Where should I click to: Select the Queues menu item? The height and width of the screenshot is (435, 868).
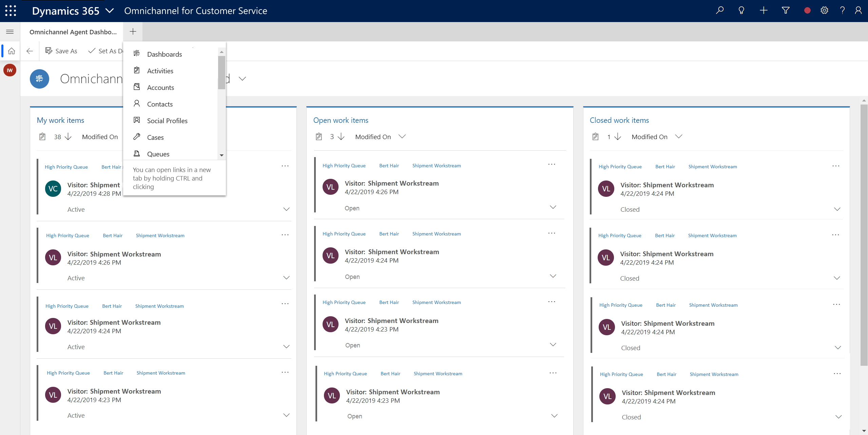[x=158, y=154]
